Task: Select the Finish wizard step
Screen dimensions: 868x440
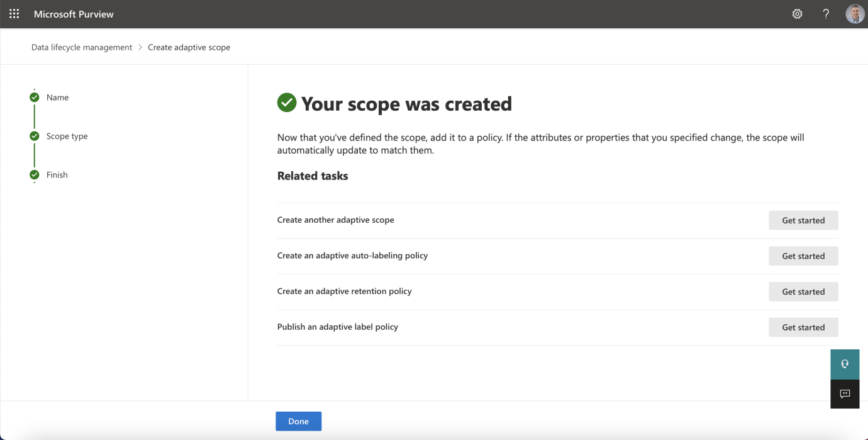Action: pos(57,175)
